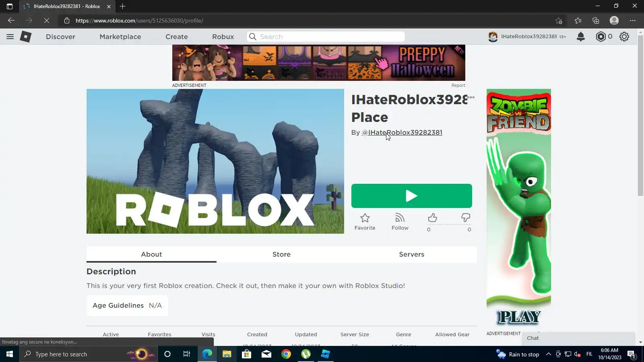Viewport: 644px width, 362px height.
Task: Click the Zombie vs Friend ad
Action: click(518, 209)
